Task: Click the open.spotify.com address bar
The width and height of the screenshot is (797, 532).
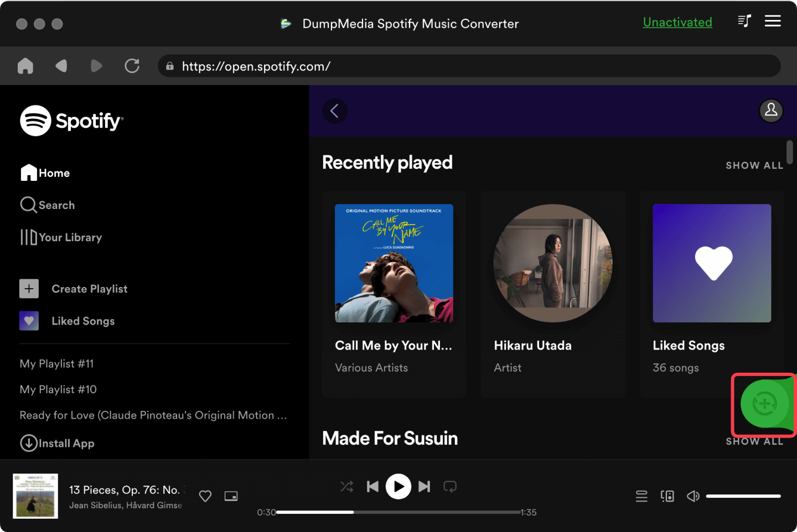Action: [x=469, y=66]
